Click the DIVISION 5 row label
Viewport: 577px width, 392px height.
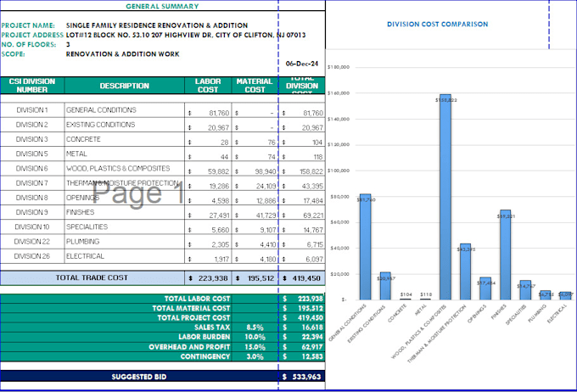coord(32,154)
